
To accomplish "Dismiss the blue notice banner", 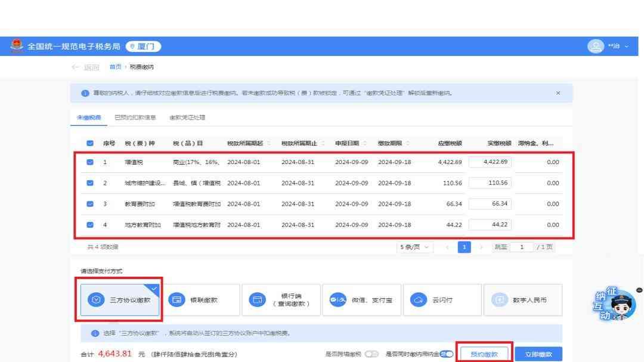I will (x=558, y=93).
